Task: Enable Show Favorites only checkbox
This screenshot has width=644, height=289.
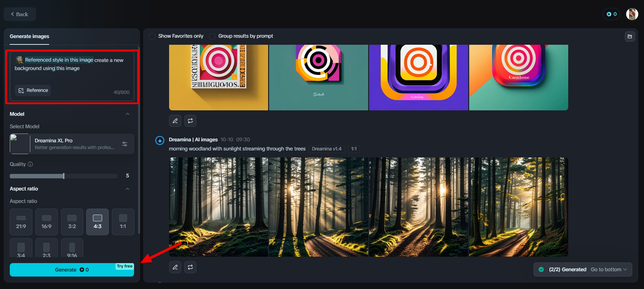Action: [x=152, y=36]
